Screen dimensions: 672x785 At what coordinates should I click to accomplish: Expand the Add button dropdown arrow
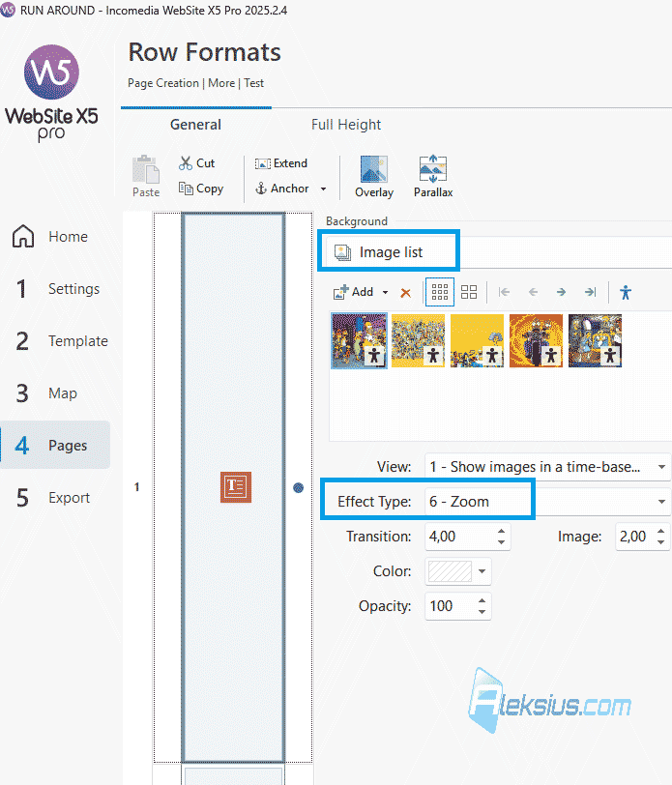point(385,292)
